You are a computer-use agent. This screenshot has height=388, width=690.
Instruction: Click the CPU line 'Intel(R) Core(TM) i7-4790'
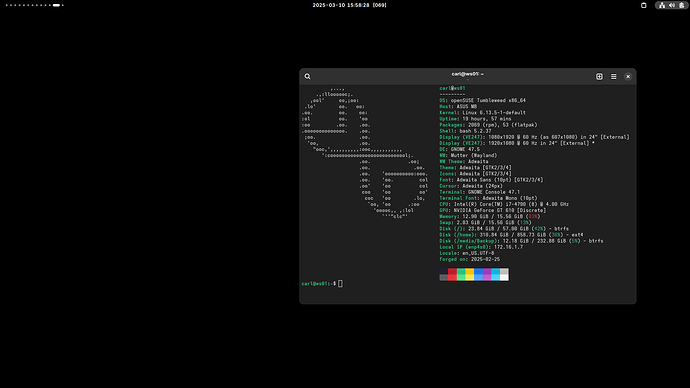coord(504,204)
